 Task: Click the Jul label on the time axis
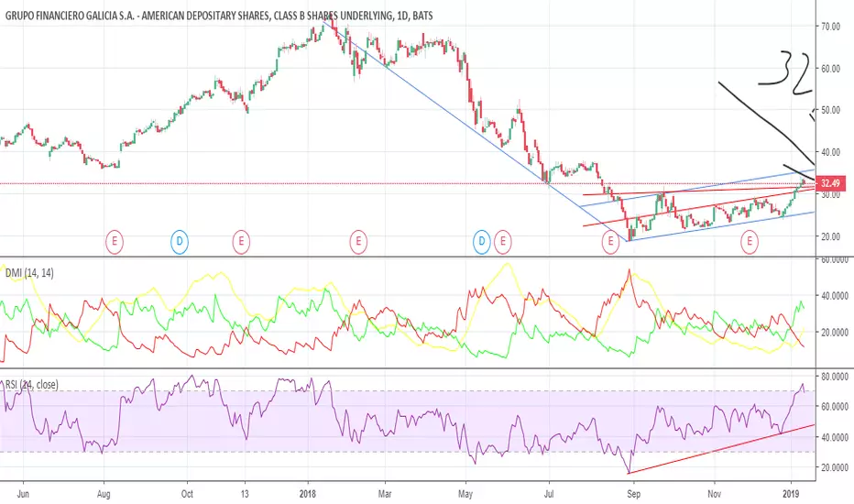[x=549, y=494]
